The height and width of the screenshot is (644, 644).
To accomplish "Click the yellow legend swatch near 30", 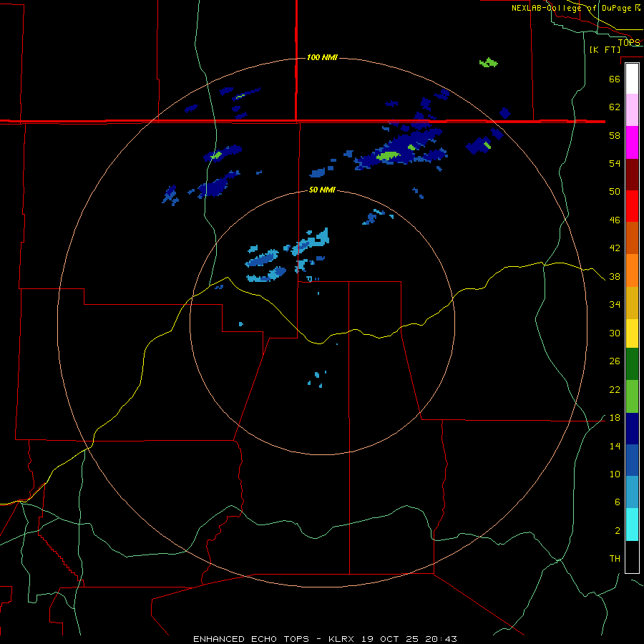I will (632, 333).
